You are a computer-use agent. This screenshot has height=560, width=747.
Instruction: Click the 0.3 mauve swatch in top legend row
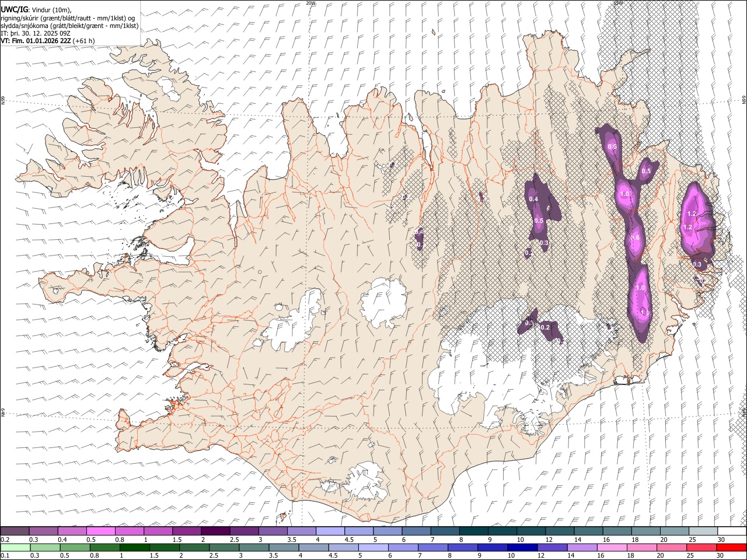coord(44,531)
